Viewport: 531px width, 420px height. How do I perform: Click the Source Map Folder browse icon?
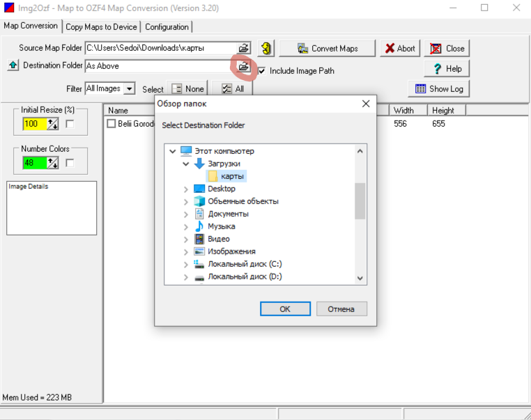(244, 48)
